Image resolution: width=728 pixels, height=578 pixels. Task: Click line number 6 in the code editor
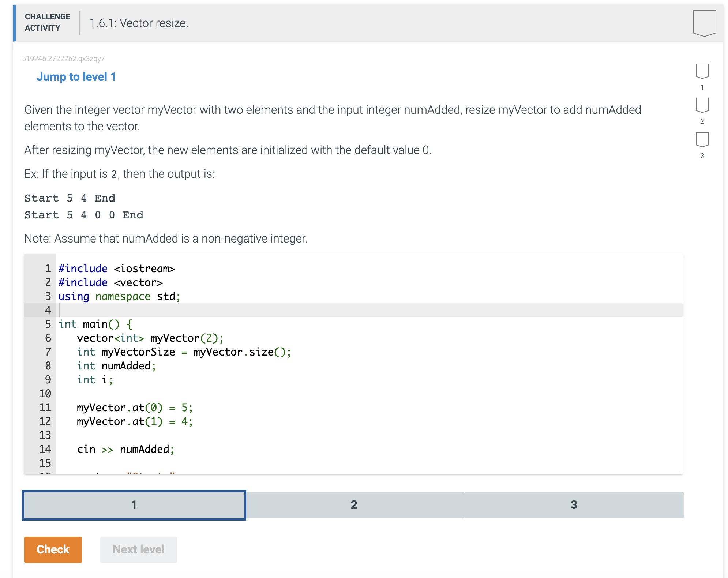47,338
